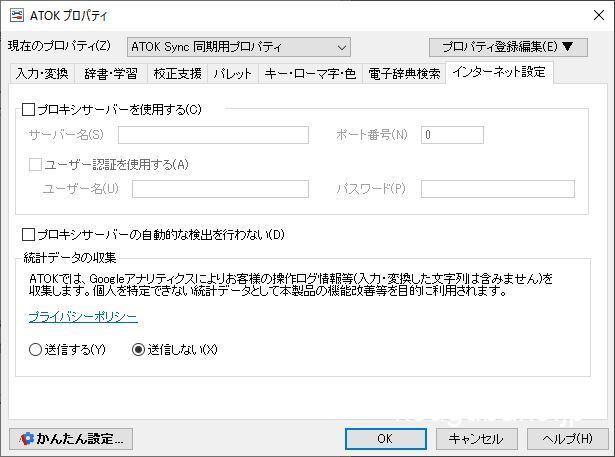Click the ATOK icon in title bar
Image resolution: width=615 pixels, height=457 pixels.
coord(17,16)
